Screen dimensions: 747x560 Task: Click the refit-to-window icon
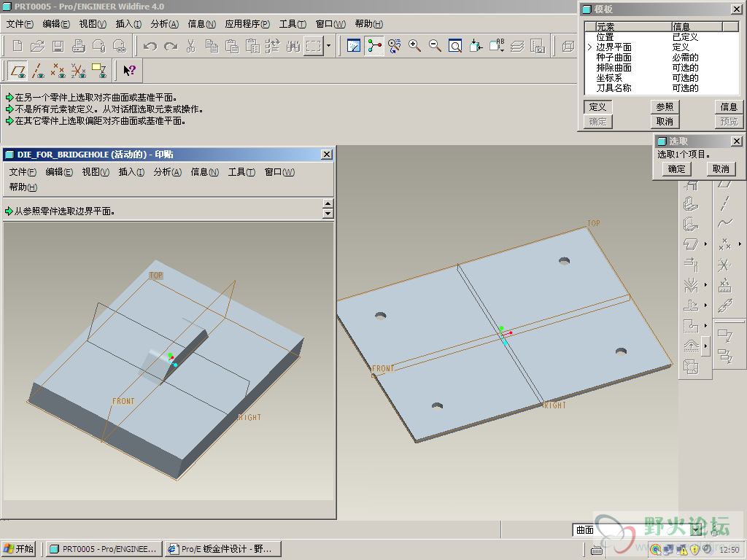pos(455,46)
